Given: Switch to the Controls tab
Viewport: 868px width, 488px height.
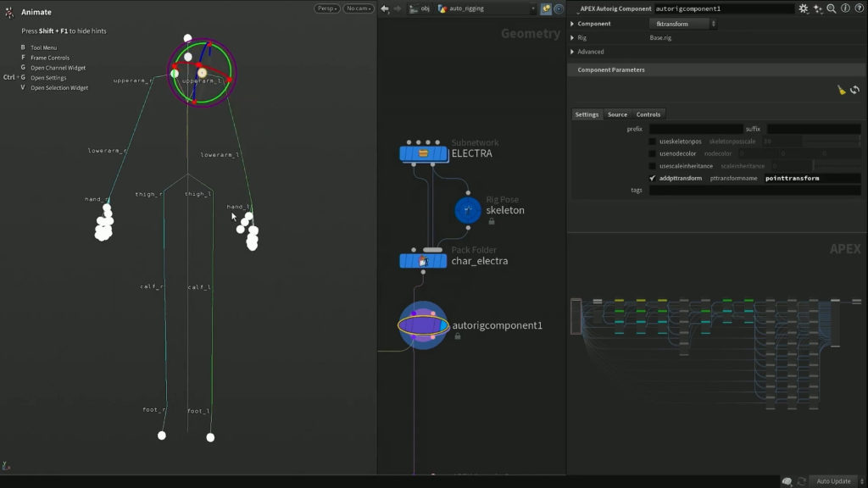Looking at the screenshot, I should [648, 114].
